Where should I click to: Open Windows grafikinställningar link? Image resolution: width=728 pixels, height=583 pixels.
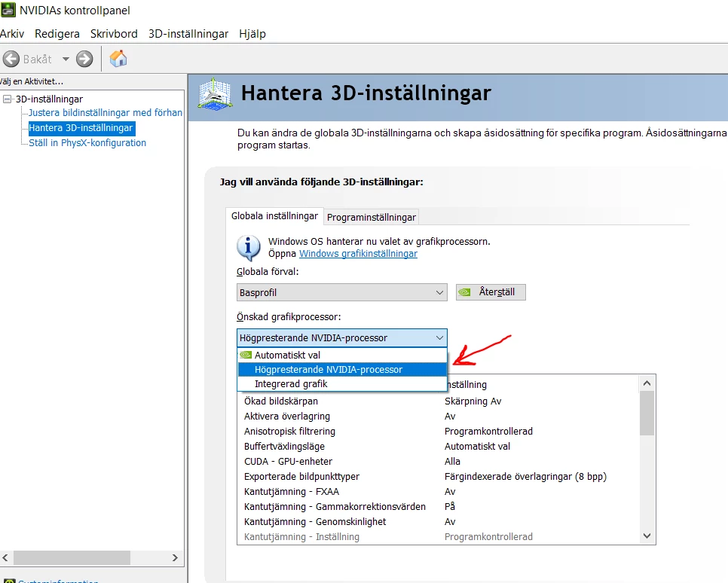click(358, 253)
